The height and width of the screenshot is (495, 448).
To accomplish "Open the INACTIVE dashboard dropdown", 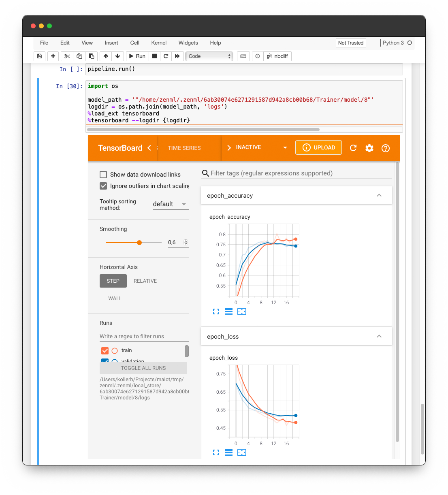I will click(x=261, y=147).
